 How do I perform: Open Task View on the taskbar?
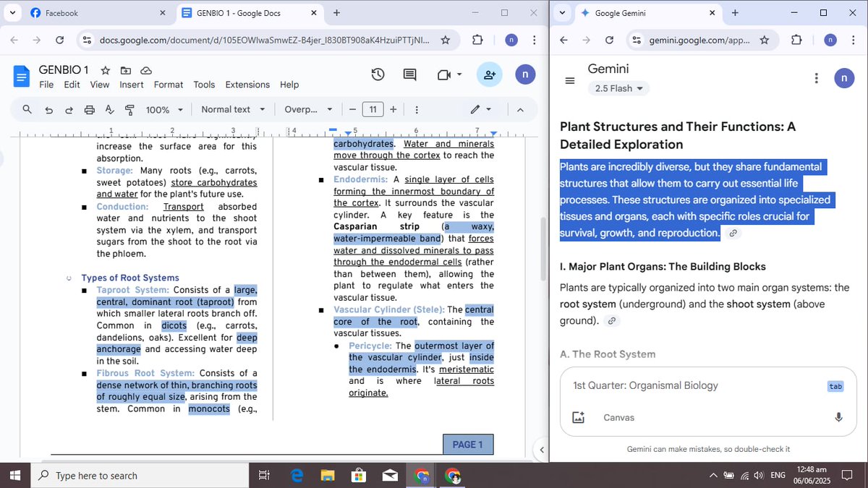coord(264,475)
